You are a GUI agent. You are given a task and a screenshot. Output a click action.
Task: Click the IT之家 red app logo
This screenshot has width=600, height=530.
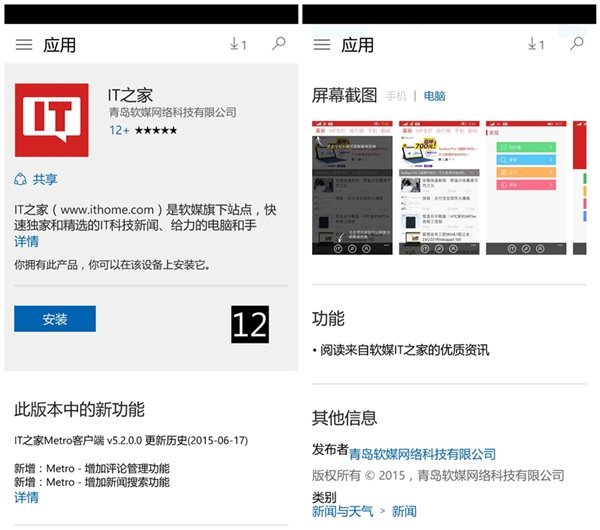coord(52,120)
